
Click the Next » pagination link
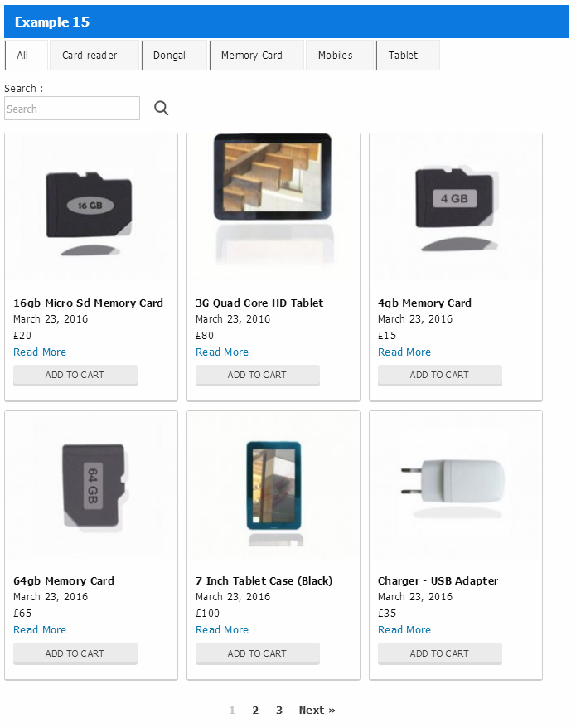tap(317, 710)
